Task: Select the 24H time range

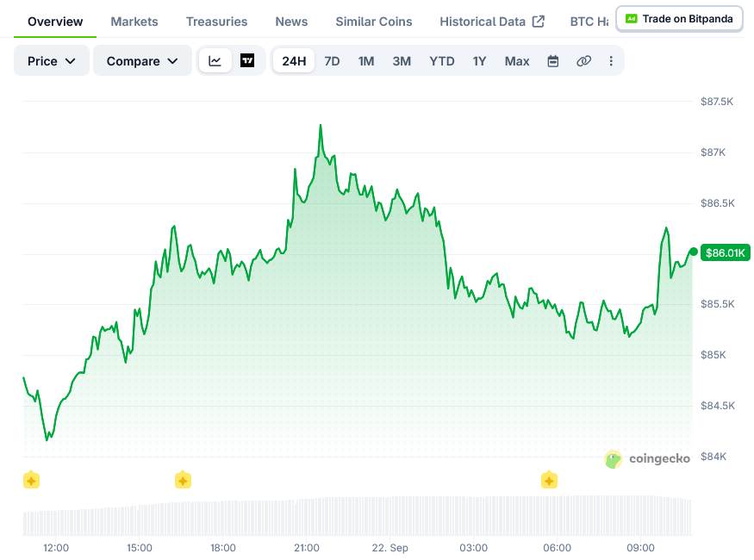Action: 294,61
